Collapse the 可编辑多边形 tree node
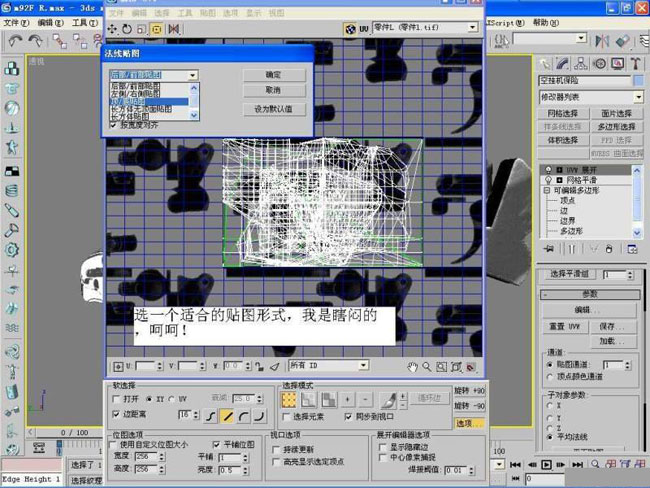The height and width of the screenshot is (488, 650). (547, 190)
